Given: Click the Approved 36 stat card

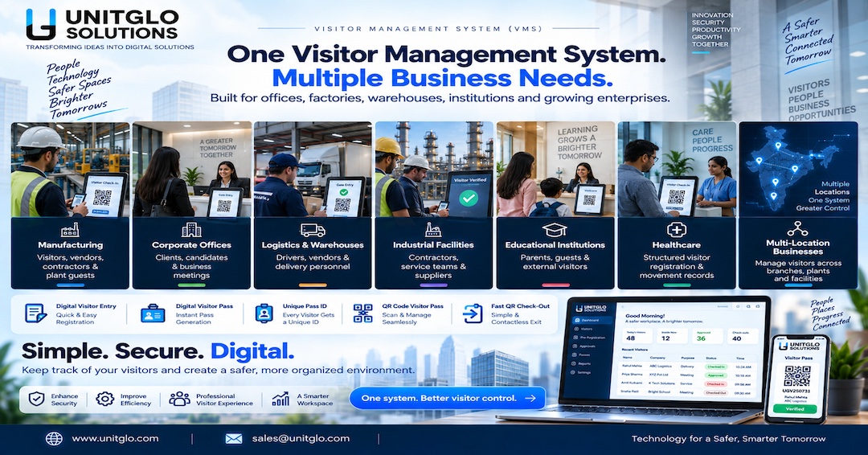Looking at the screenshot, I should 707,336.
